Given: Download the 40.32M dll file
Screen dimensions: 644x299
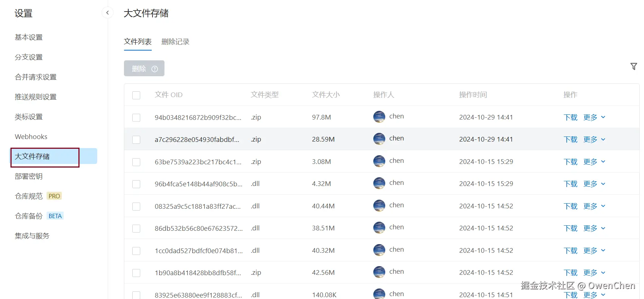Looking at the screenshot, I should tap(570, 251).
